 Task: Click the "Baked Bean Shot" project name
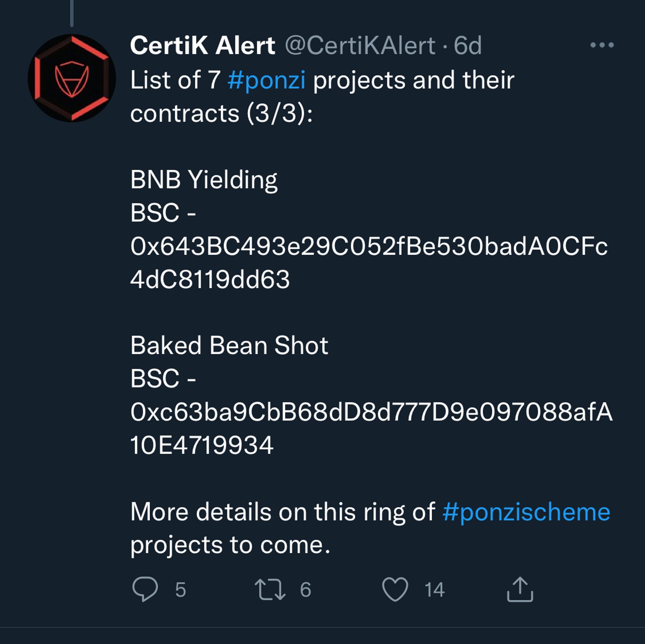coord(229,345)
